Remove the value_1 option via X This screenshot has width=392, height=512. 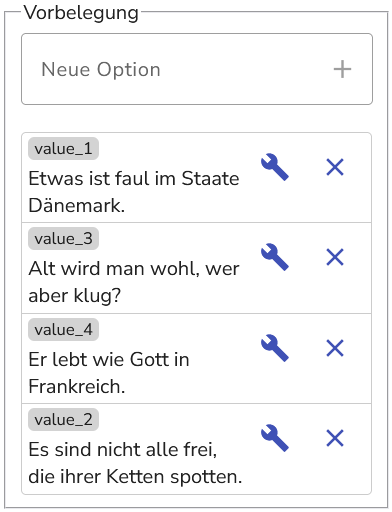click(x=335, y=167)
